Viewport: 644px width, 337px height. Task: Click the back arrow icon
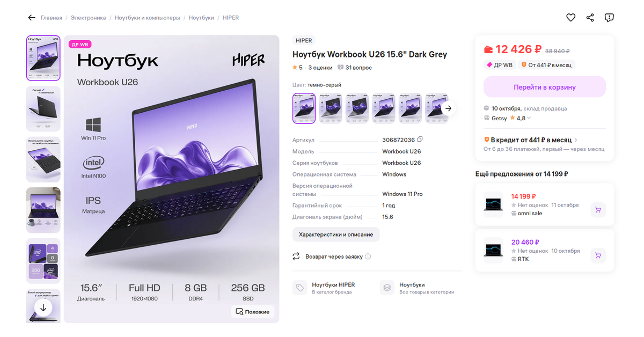point(32,18)
